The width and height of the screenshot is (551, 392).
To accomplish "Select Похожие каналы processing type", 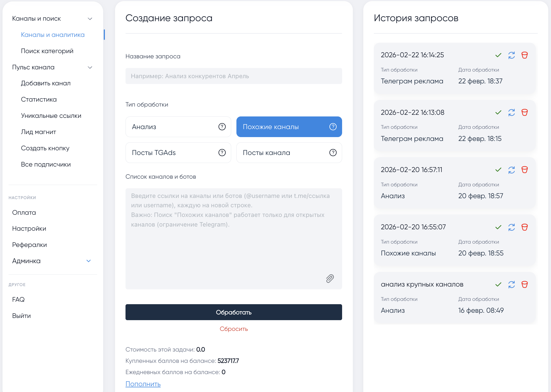I will point(289,127).
